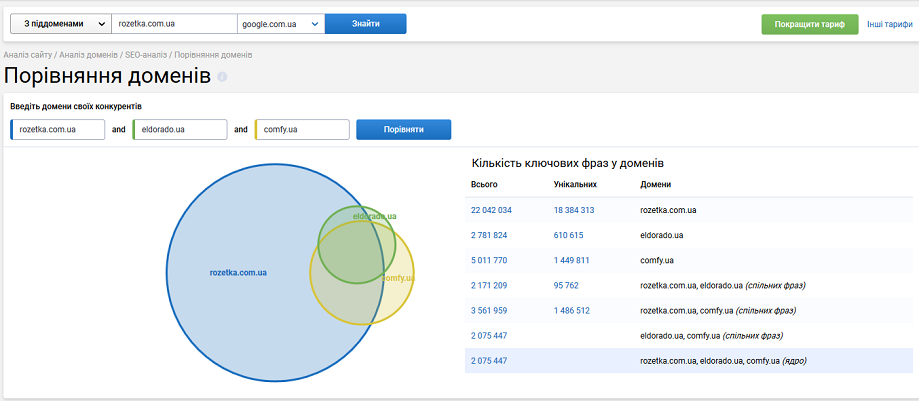Open unique count 18 384 313
The image size is (919, 401).
pyautogui.click(x=574, y=210)
